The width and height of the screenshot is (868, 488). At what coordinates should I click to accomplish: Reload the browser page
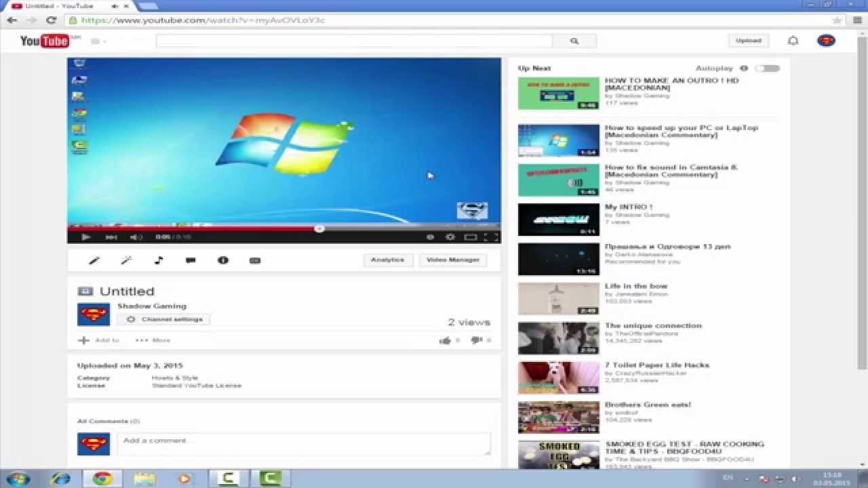tap(51, 20)
